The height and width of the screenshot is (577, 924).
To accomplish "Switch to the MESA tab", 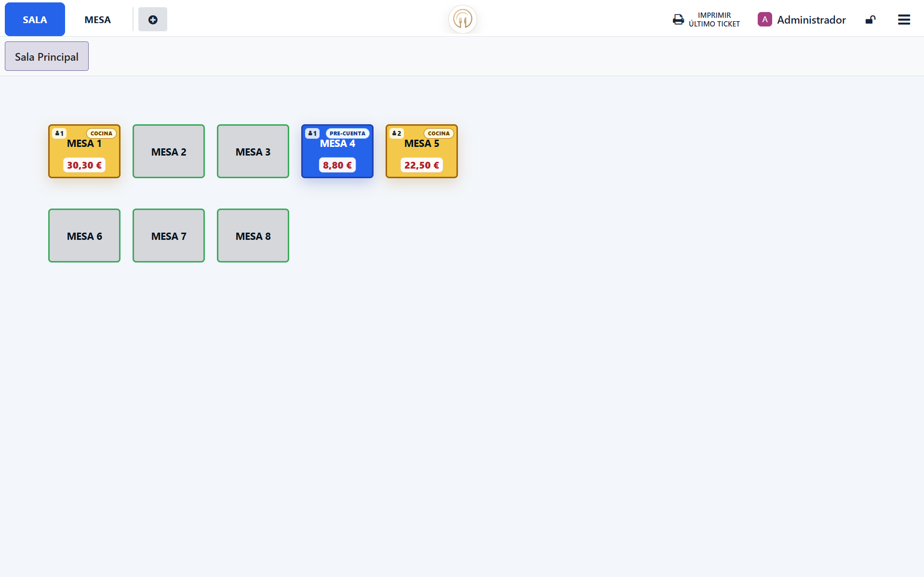I will click(x=97, y=20).
